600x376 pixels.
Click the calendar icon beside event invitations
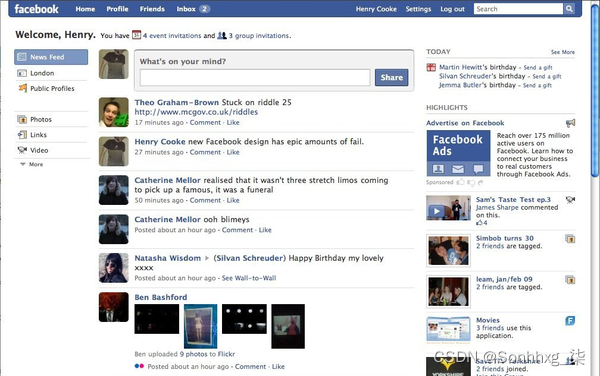click(136, 35)
